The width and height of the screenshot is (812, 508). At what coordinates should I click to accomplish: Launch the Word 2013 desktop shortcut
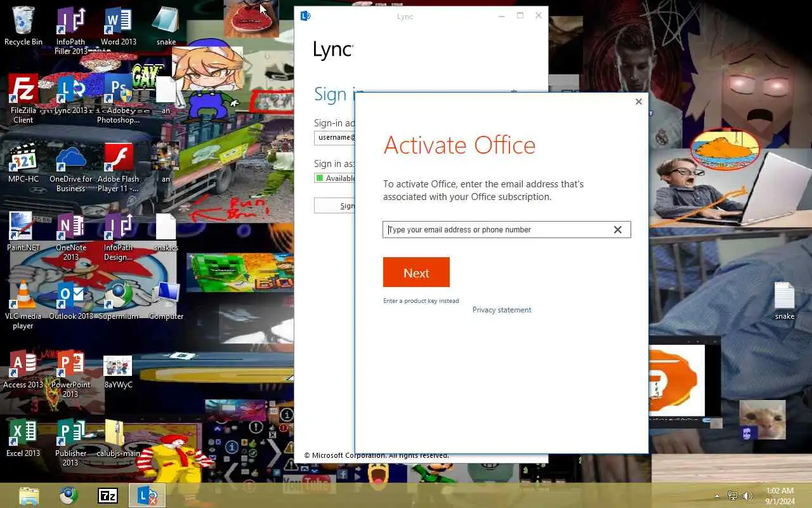(119, 27)
